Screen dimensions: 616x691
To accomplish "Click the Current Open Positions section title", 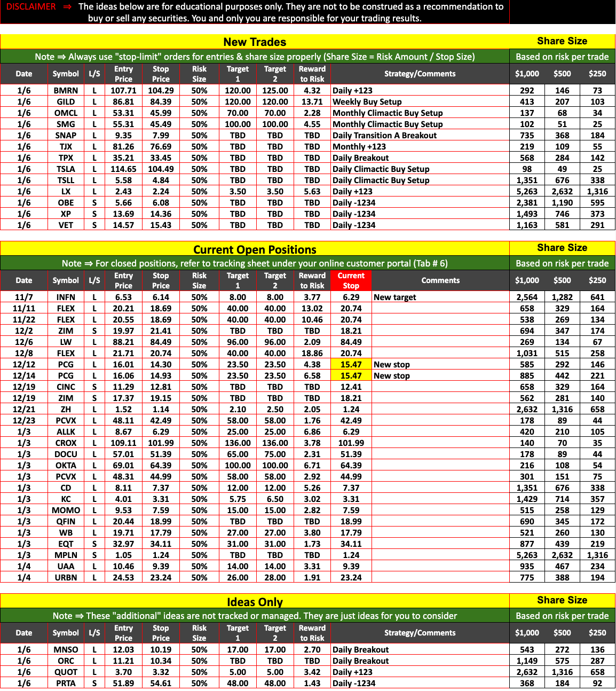I will click(x=255, y=249).
